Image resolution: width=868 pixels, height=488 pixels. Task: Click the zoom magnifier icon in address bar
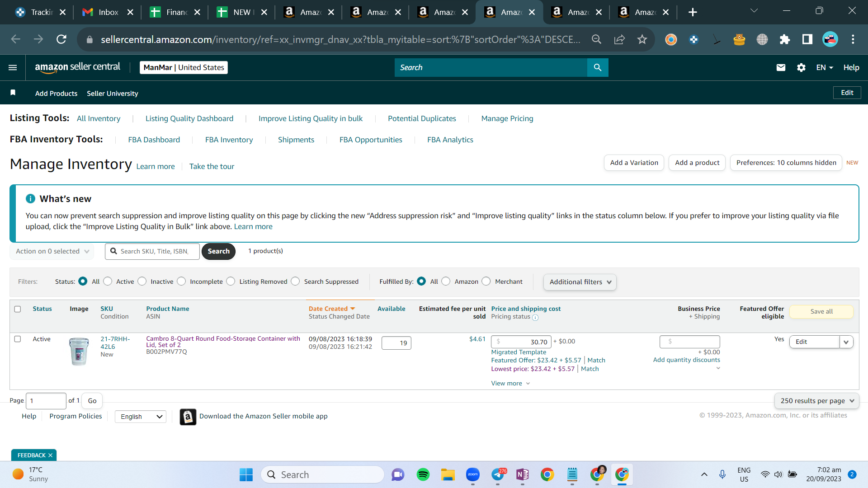click(x=596, y=39)
